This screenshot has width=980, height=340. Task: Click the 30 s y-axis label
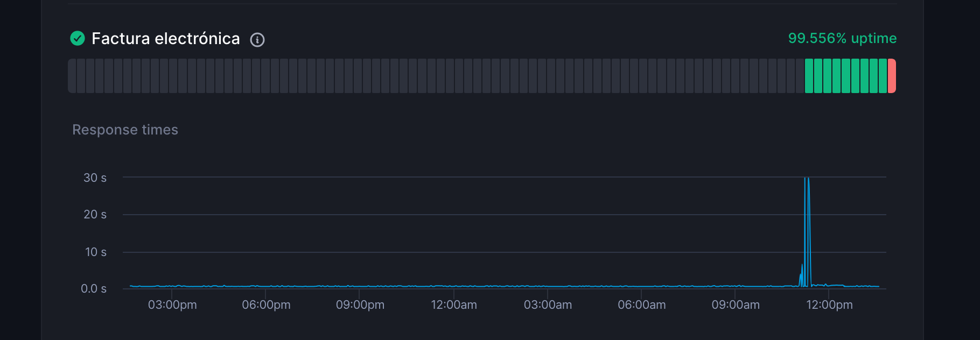(95, 178)
